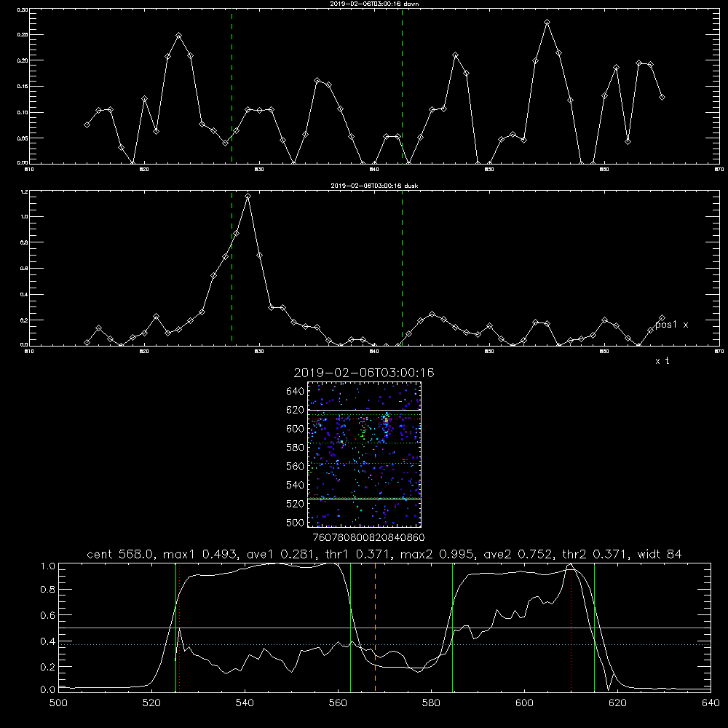
Task: Click the green vertical line near 563 in the profile plot
Action: tap(351, 628)
